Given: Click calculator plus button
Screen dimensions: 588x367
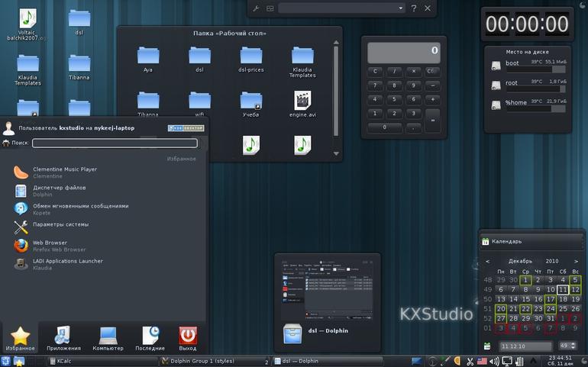Looking at the screenshot, I should pyautogui.click(x=433, y=99).
